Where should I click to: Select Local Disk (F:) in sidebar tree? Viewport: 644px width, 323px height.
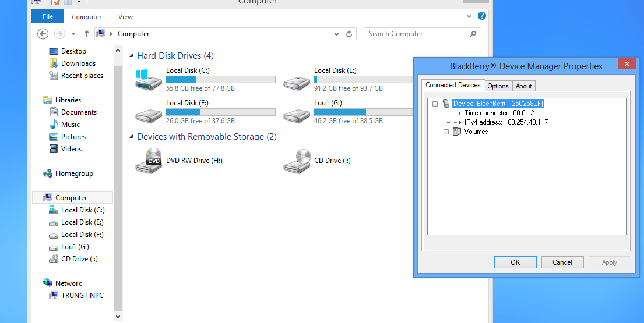pyautogui.click(x=82, y=235)
